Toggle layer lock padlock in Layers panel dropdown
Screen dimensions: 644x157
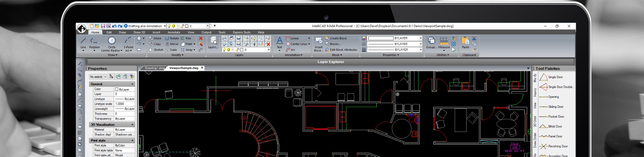point(237,50)
